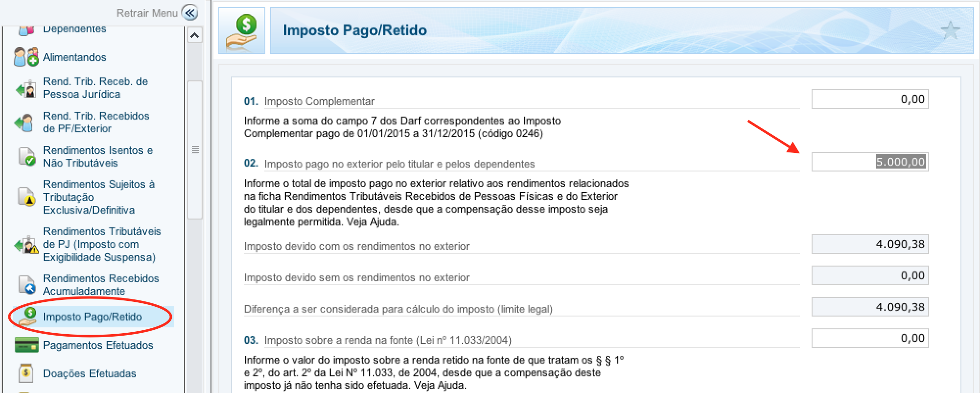Focus the Imposto sobre a renda na fonte field
Image resolution: width=980 pixels, height=393 pixels.
click(x=870, y=338)
